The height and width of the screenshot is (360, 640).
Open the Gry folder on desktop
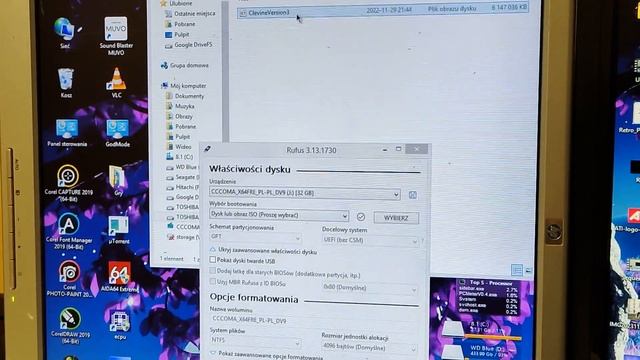pyautogui.click(x=118, y=180)
